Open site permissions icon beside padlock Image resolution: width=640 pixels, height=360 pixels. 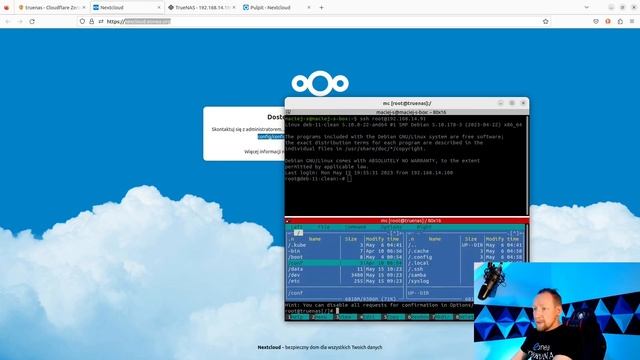coord(100,21)
